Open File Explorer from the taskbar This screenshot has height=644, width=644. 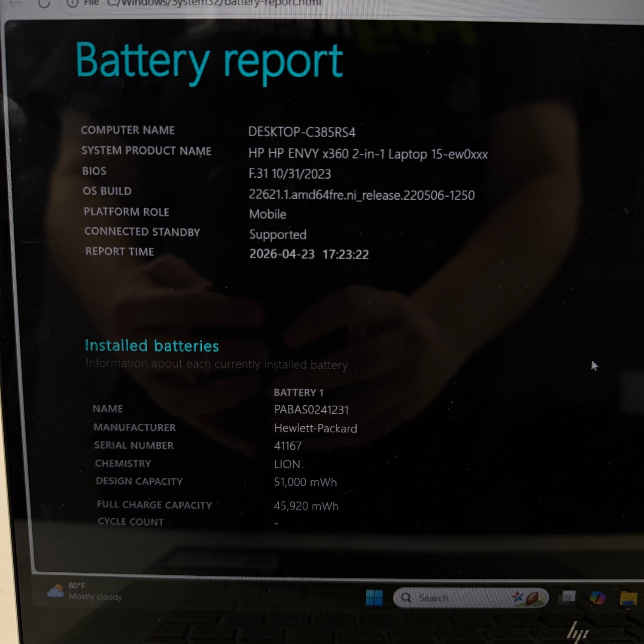629,598
